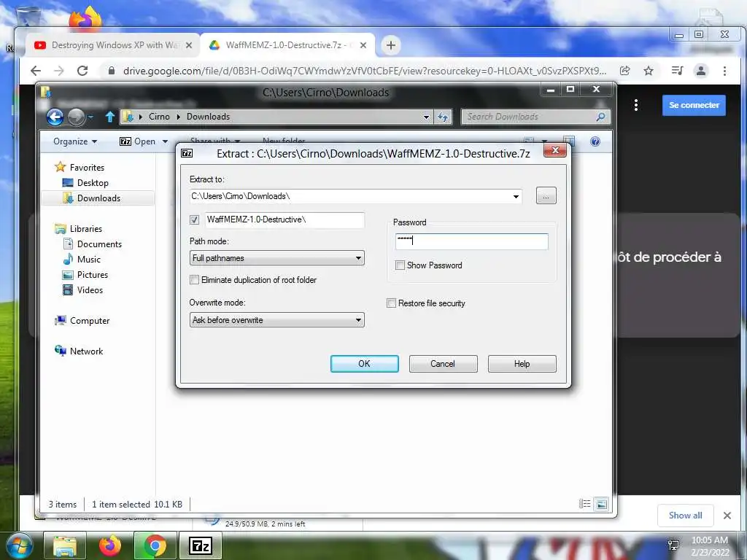Share this page from Chrome address bar
747x560 pixels.
click(x=624, y=71)
